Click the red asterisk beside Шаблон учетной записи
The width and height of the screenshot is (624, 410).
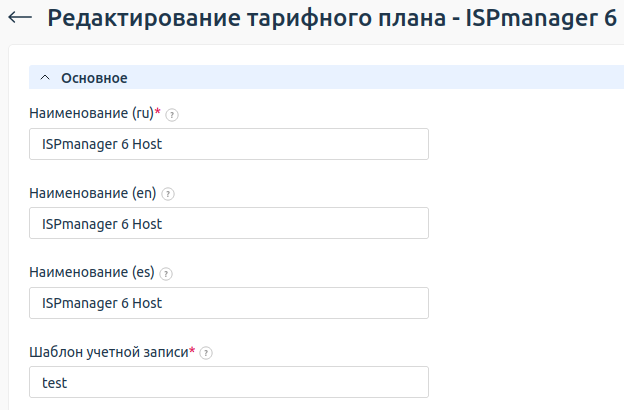point(192,351)
